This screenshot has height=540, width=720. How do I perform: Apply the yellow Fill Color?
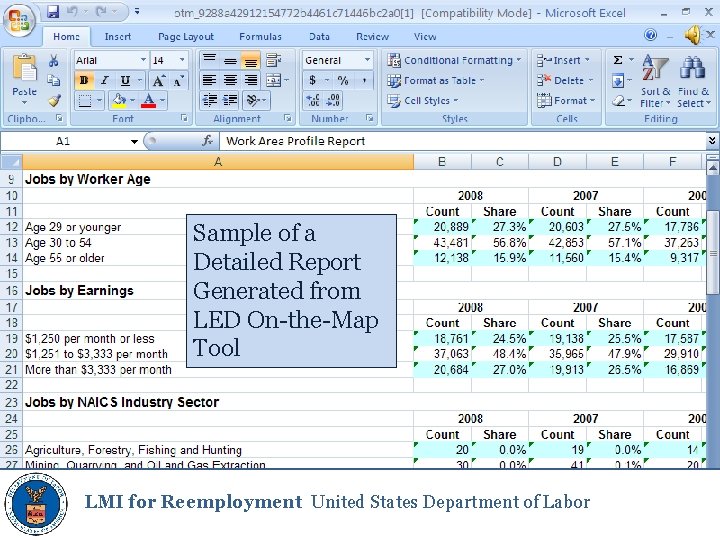pos(118,100)
